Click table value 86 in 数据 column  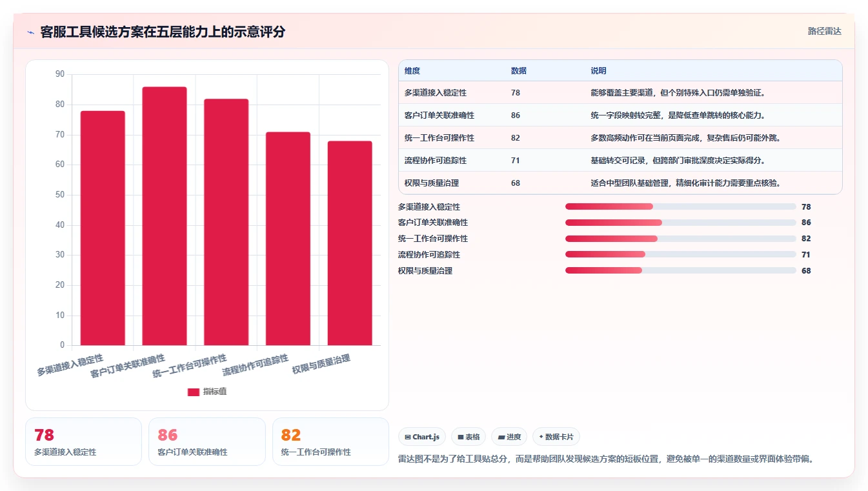516,115
